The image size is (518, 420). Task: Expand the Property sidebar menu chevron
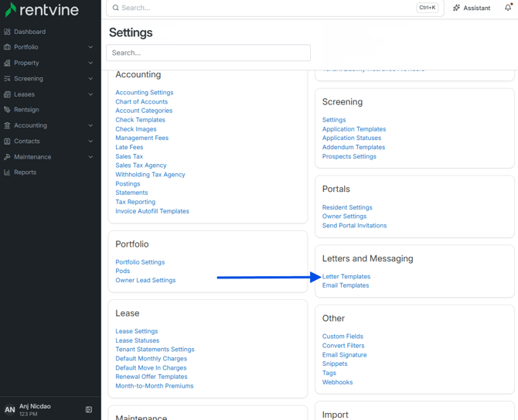coord(90,63)
